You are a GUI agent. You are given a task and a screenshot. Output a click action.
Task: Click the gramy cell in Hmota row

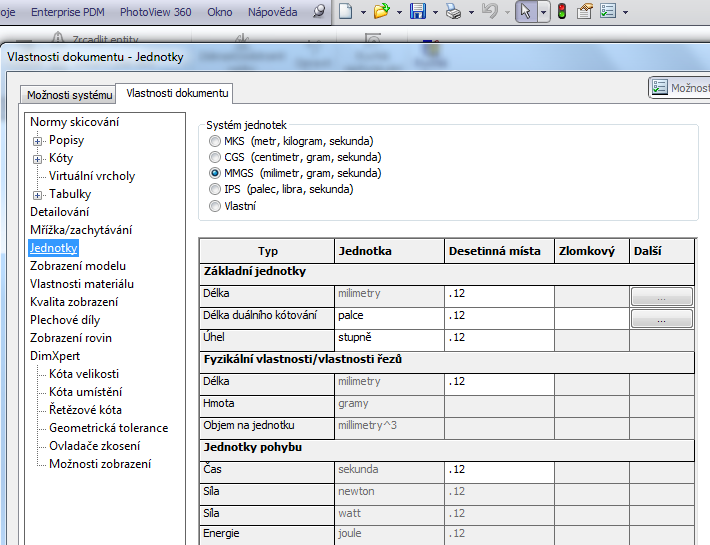[389, 406]
